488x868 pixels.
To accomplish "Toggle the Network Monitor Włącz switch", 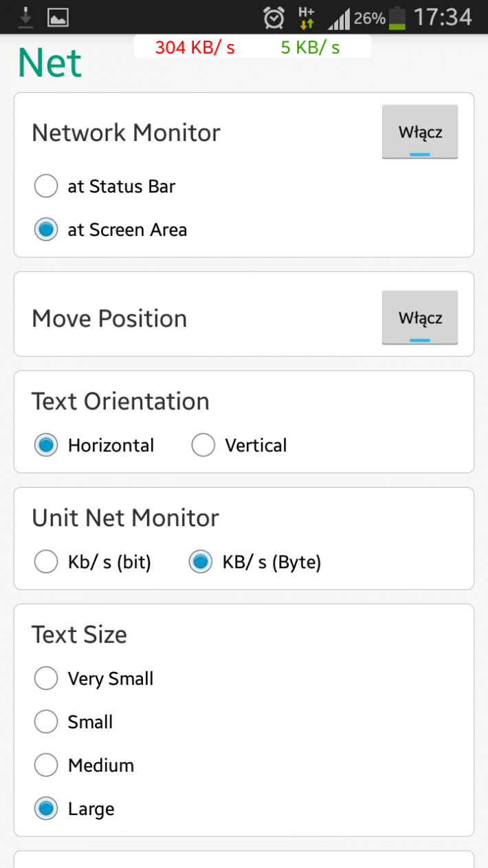I will click(x=420, y=132).
